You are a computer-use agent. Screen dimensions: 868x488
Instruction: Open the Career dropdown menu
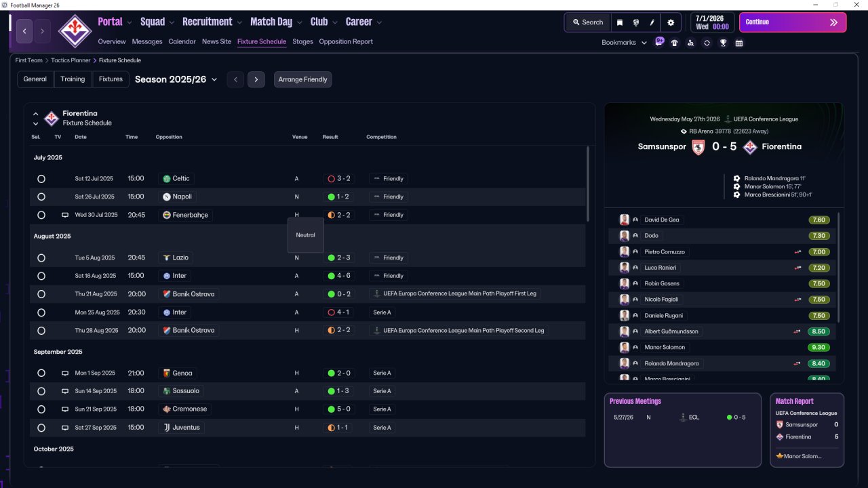363,22
